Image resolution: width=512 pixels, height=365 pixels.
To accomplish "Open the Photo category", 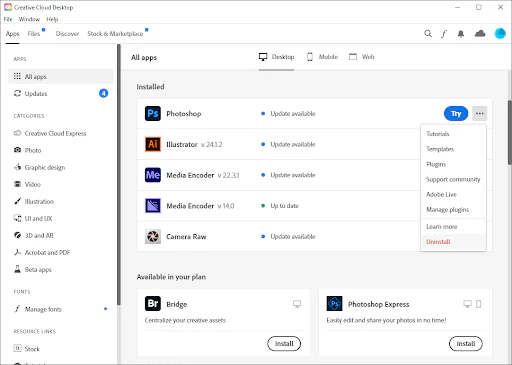I will click(27, 150).
